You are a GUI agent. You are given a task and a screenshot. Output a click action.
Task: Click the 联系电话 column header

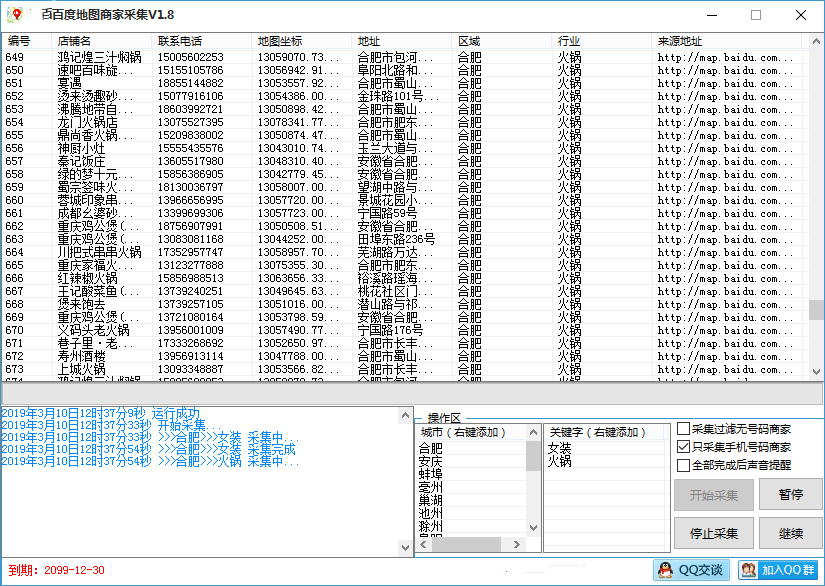coord(202,41)
